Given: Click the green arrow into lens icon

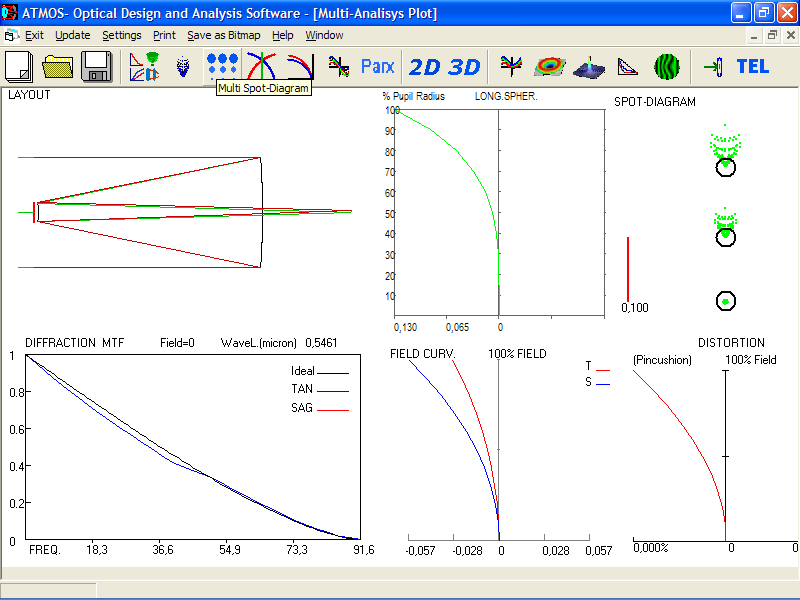Looking at the screenshot, I should (713, 67).
